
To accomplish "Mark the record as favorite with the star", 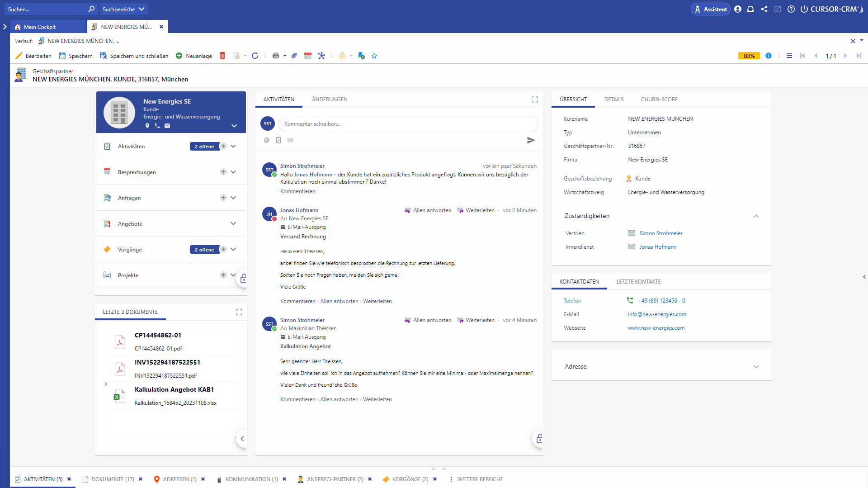I will point(374,56).
